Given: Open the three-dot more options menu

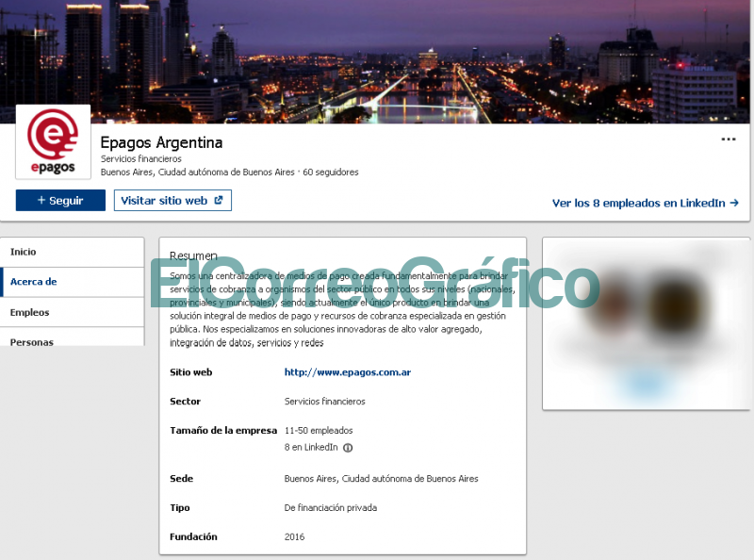Looking at the screenshot, I should click(728, 140).
